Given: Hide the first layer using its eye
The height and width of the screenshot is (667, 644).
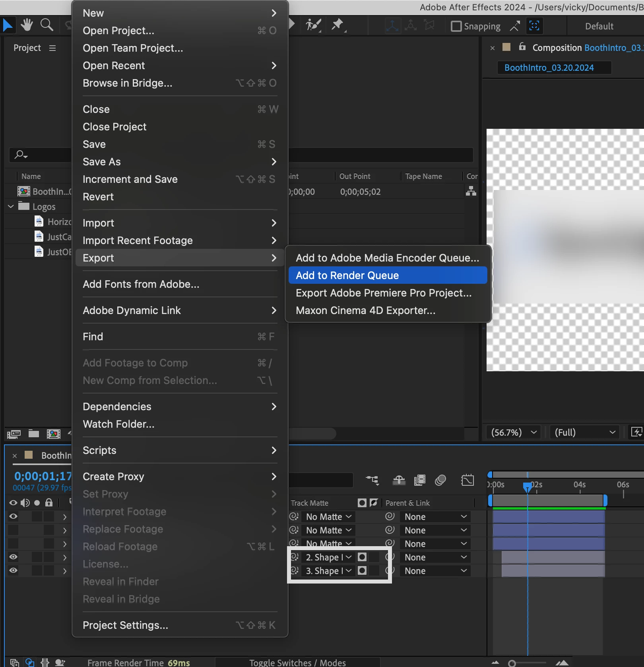Looking at the screenshot, I should tap(13, 516).
